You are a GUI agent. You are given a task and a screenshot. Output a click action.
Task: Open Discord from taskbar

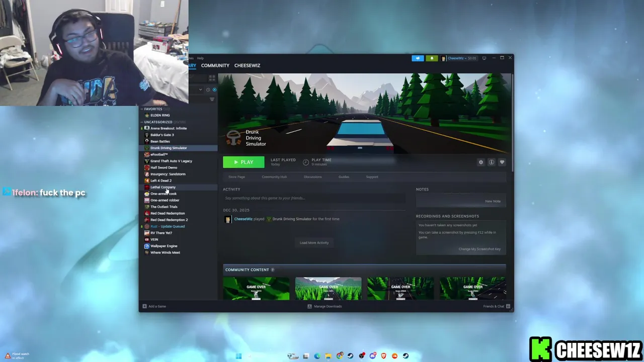point(372,356)
